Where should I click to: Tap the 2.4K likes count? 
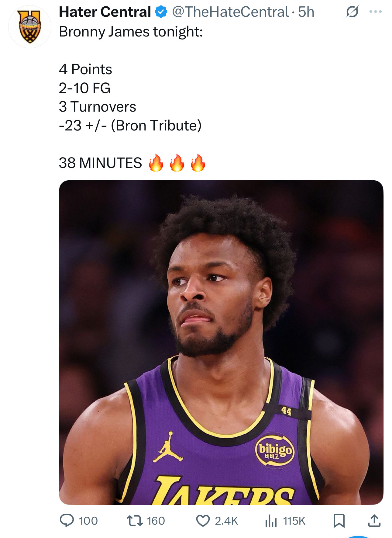click(226, 521)
